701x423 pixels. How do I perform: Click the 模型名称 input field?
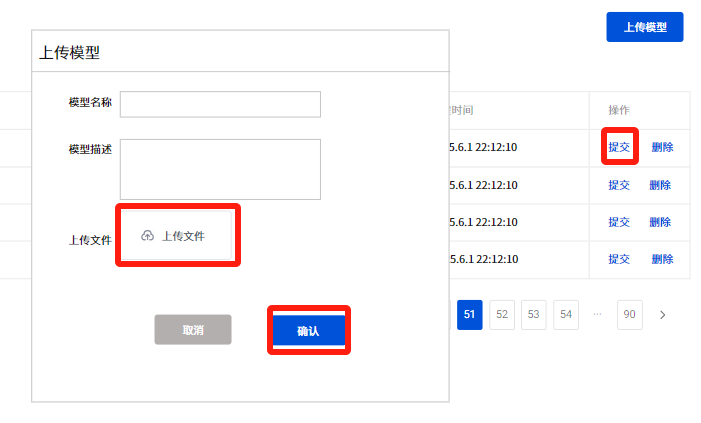coord(220,104)
